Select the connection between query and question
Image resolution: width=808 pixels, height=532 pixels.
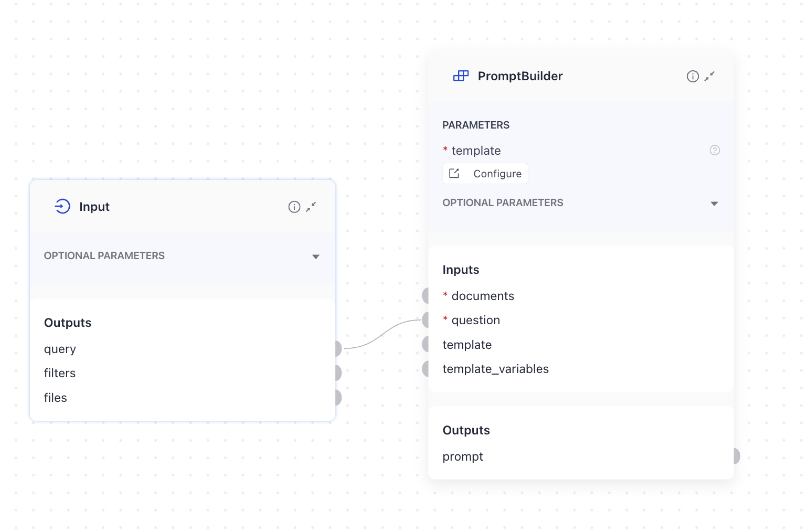point(382,334)
